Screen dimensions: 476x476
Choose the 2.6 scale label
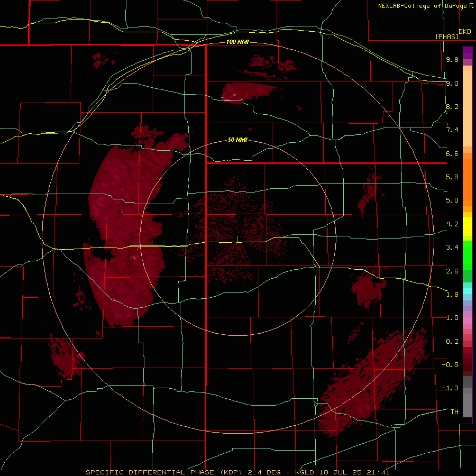click(x=452, y=271)
